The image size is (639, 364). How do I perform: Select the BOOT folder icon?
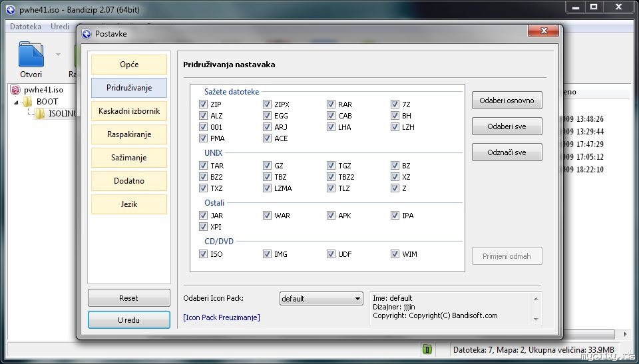pos(28,102)
